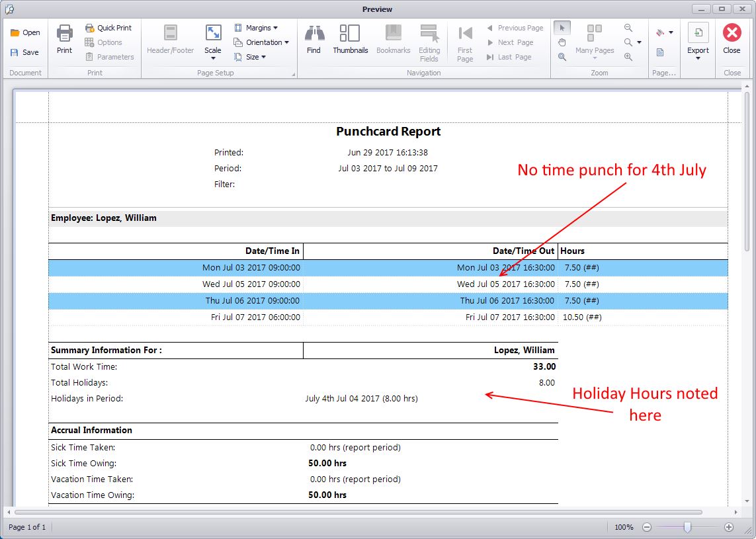This screenshot has width=756, height=539.
Task: Select the Magnifier tool
Action: [x=562, y=57]
